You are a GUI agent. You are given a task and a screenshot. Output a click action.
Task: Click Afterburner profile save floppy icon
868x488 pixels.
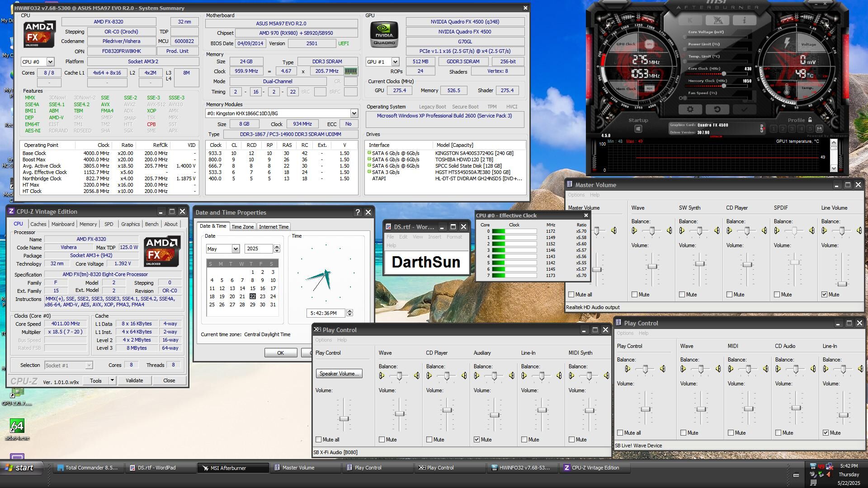click(819, 129)
